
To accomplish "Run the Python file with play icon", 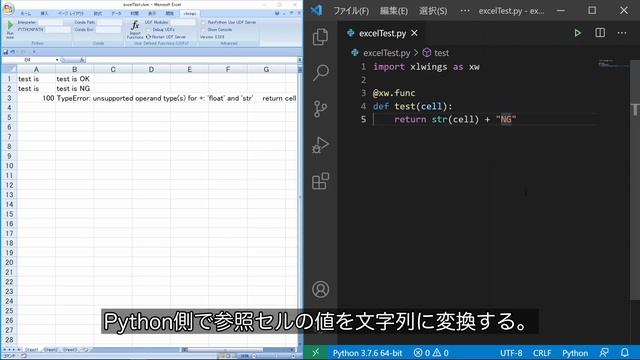I will pyautogui.click(x=577, y=33).
